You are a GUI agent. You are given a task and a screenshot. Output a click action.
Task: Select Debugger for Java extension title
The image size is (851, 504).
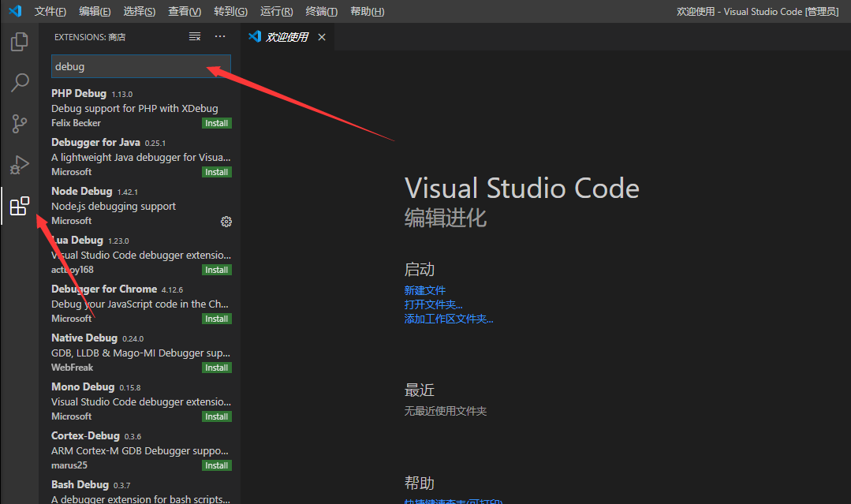pos(95,142)
